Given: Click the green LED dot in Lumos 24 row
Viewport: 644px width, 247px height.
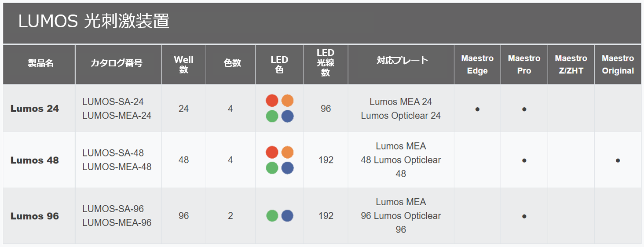Looking at the screenshot, I should pos(272,116).
